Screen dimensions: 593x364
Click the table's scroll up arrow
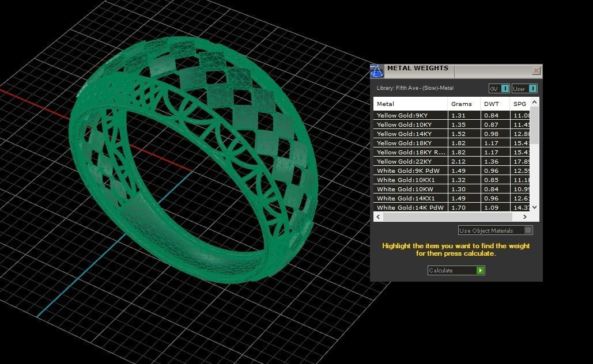(534, 102)
